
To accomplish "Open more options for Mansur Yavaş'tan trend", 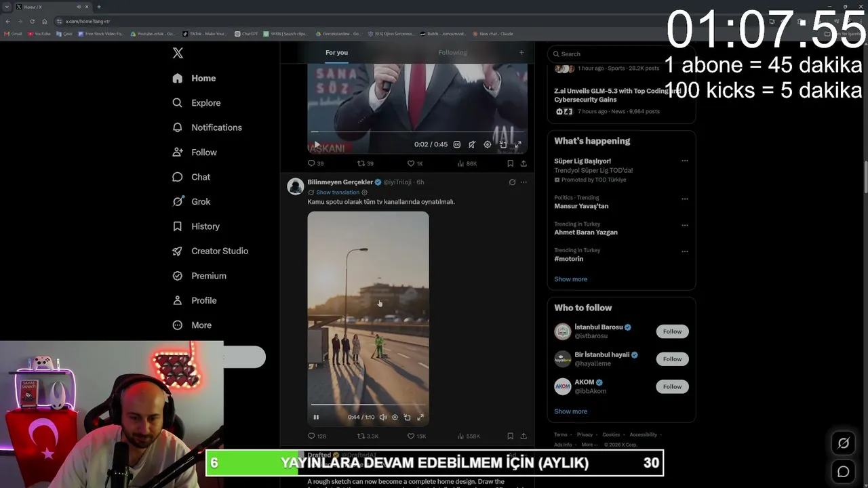I will pos(685,199).
